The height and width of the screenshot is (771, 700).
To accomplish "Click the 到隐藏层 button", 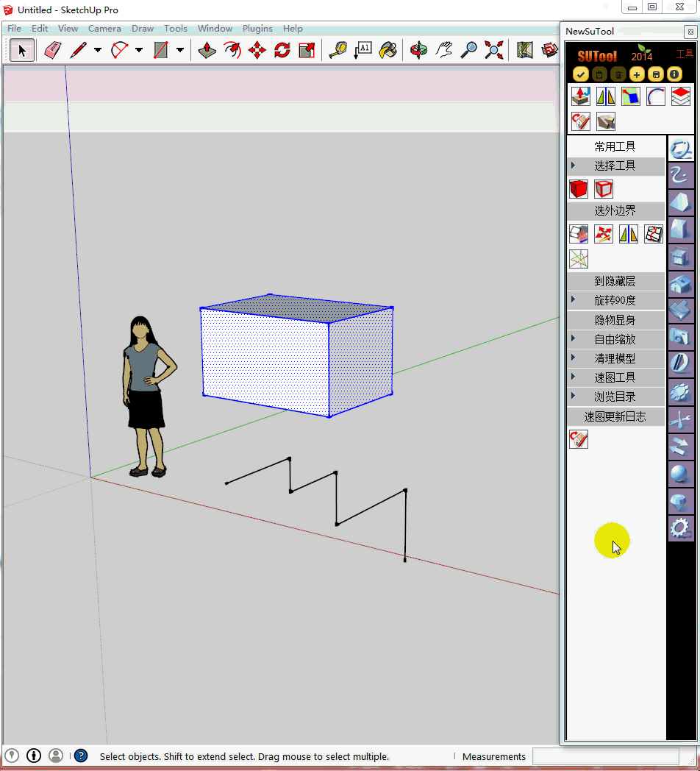I will pos(616,281).
